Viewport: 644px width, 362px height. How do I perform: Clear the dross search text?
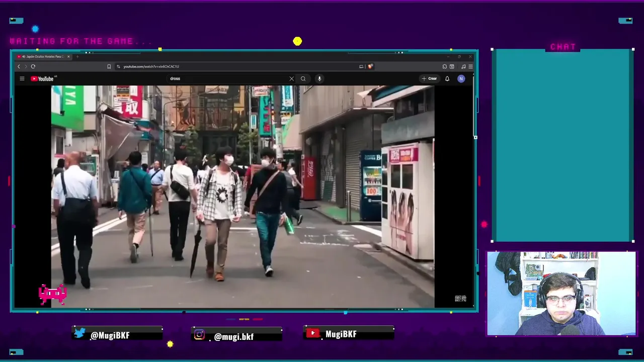point(291,78)
